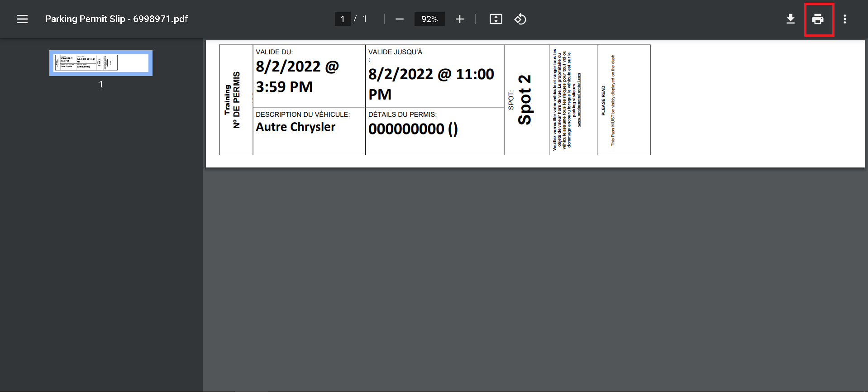Click the fit to page icon
Image resolution: width=868 pixels, height=392 pixels.
point(496,19)
